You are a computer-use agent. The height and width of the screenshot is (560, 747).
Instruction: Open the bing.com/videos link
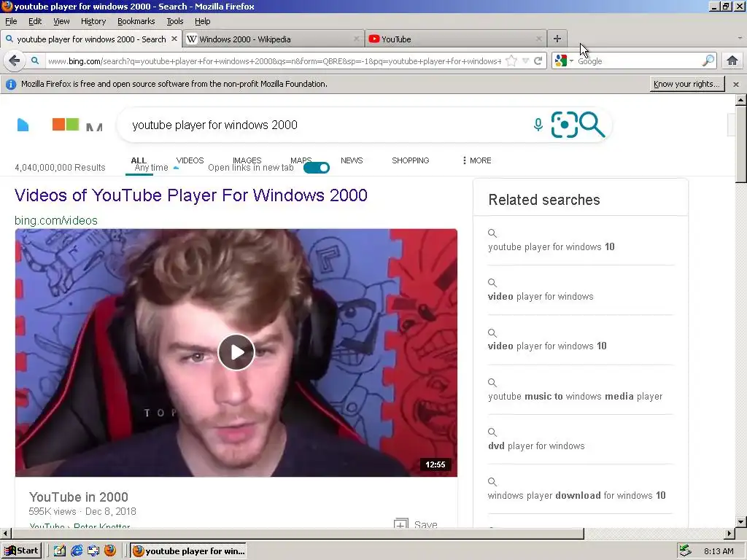click(x=55, y=220)
